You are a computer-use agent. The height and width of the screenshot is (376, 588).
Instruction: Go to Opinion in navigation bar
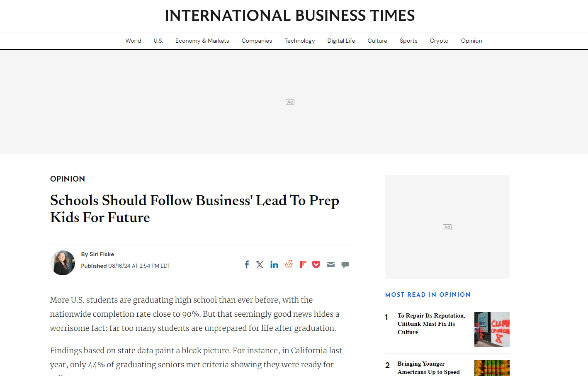471,41
